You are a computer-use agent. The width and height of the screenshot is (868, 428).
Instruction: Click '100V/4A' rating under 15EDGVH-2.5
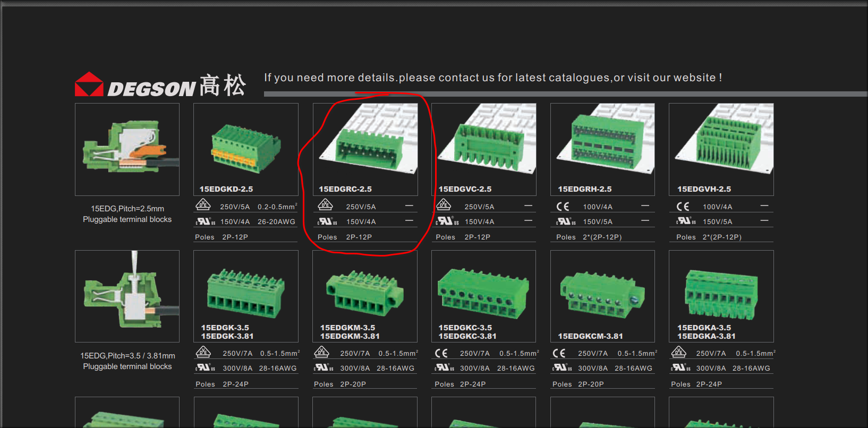(717, 207)
